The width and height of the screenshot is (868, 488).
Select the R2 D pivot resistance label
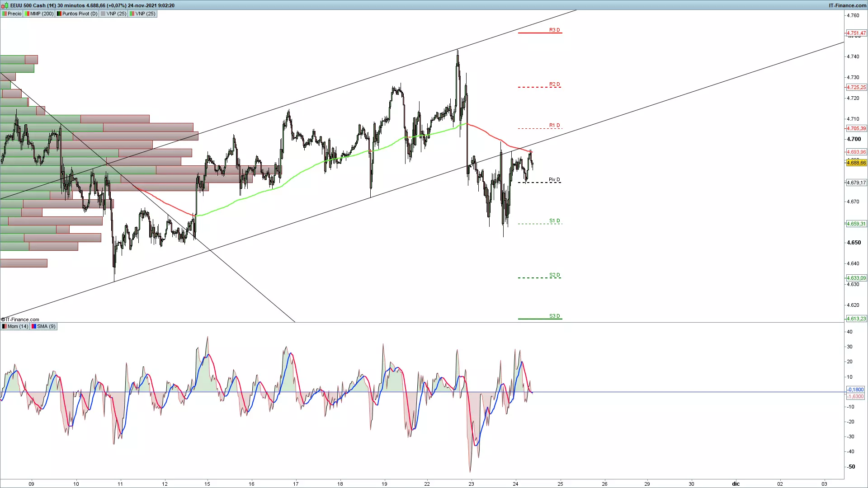[554, 84]
